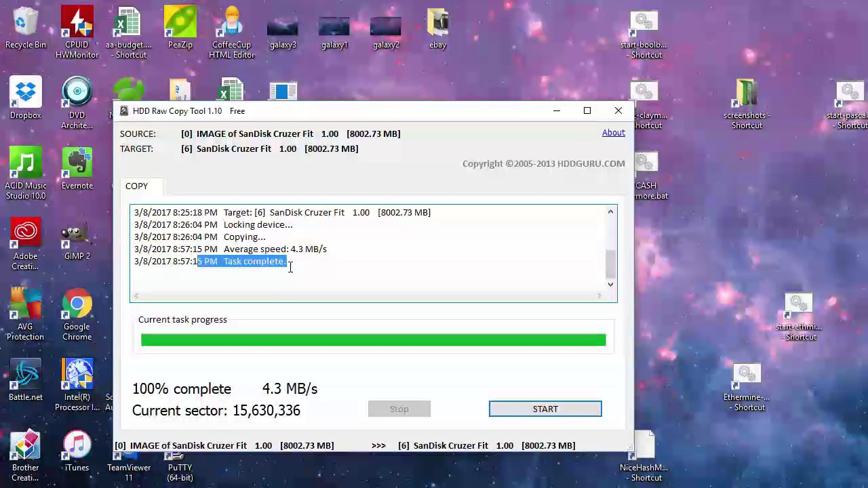Maximize the HDD Raw Copy Tool window
Viewport: 868px width, 488px height.
point(587,110)
